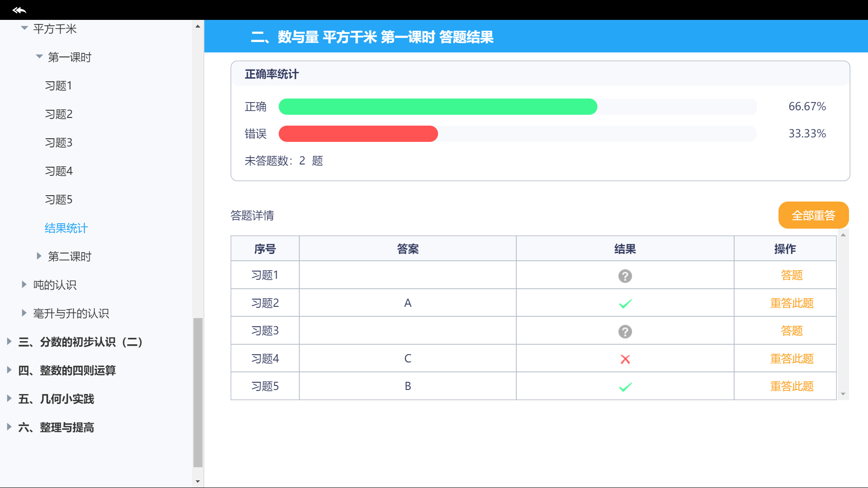Collapse the 平方千米 section
Image resolution: width=868 pixels, height=488 pixels.
tap(24, 28)
